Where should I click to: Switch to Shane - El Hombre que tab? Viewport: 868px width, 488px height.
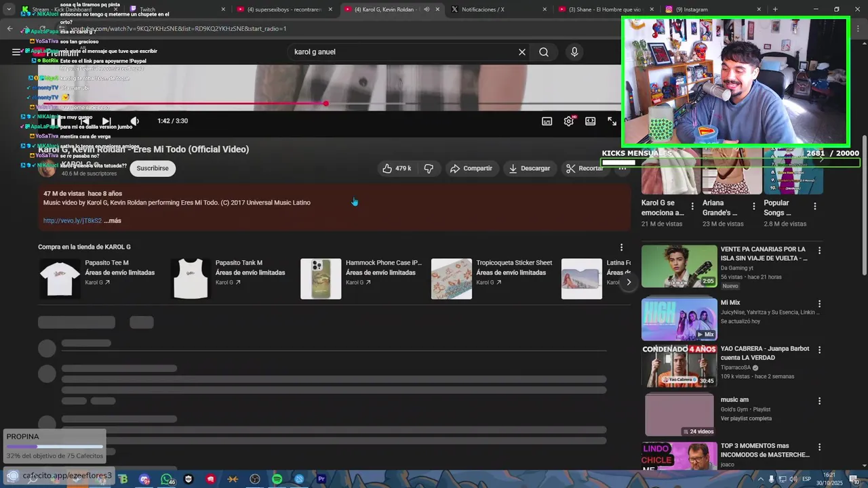point(605,9)
